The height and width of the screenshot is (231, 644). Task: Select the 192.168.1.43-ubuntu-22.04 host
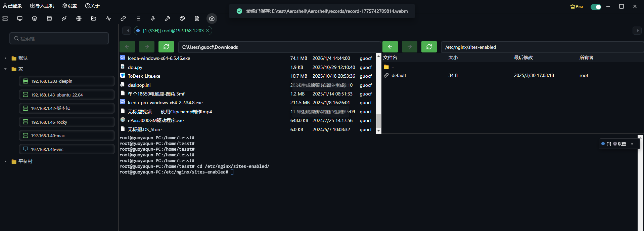[x=57, y=95]
